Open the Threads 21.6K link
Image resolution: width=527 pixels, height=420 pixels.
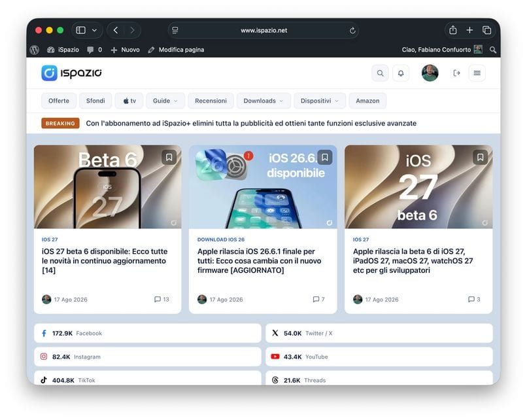(x=379, y=378)
